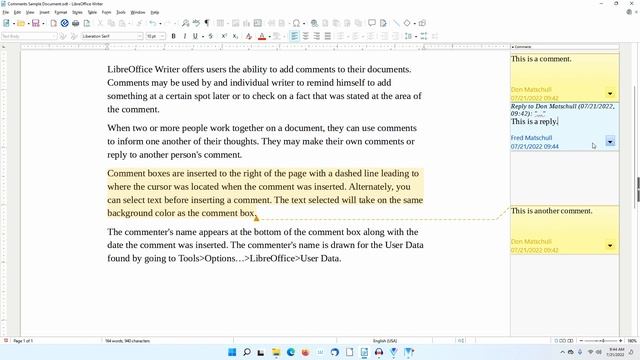Viewport: 640px width, 360px height.
Task: Open line spacing icon
Action: pos(408,36)
